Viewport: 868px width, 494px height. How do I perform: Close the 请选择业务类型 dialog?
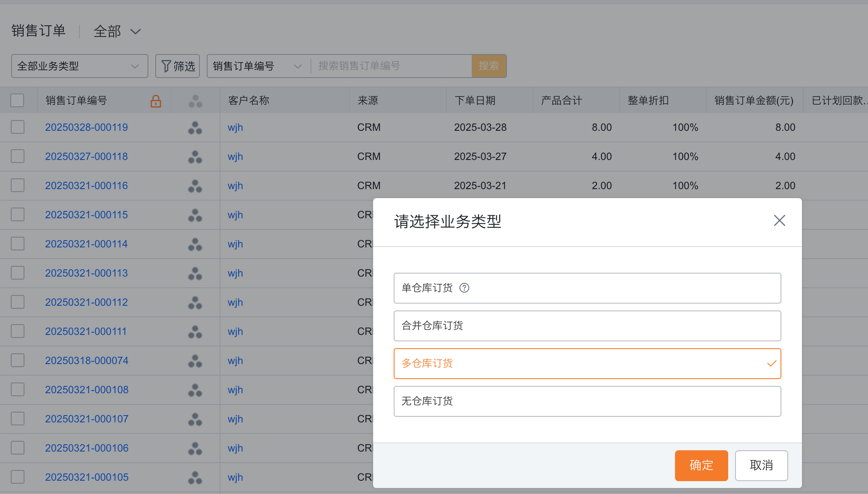pyautogui.click(x=779, y=220)
